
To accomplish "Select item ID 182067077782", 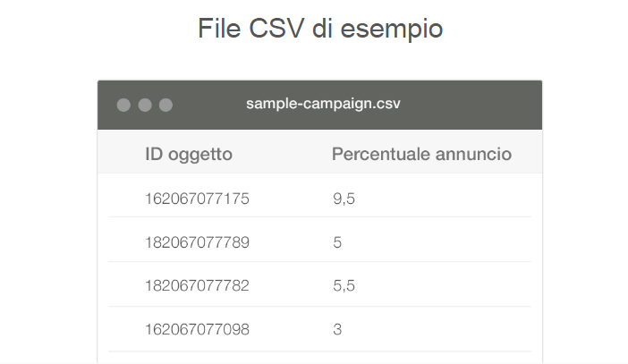I will pyautogui.click(x=197, y=286).
